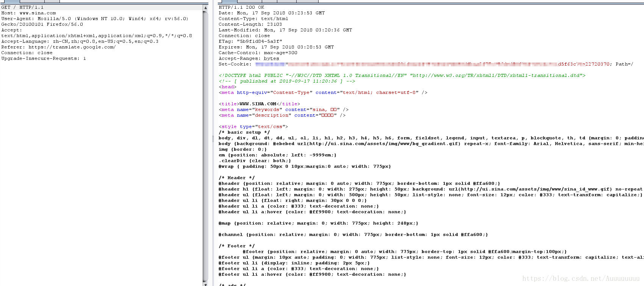Image resolution: width=644 pixels, height=286 pixels.
Task: Click 'Upgrade-Insecure-Requests: 1' header
Action: pyautogui.click(x=44, y=58)
